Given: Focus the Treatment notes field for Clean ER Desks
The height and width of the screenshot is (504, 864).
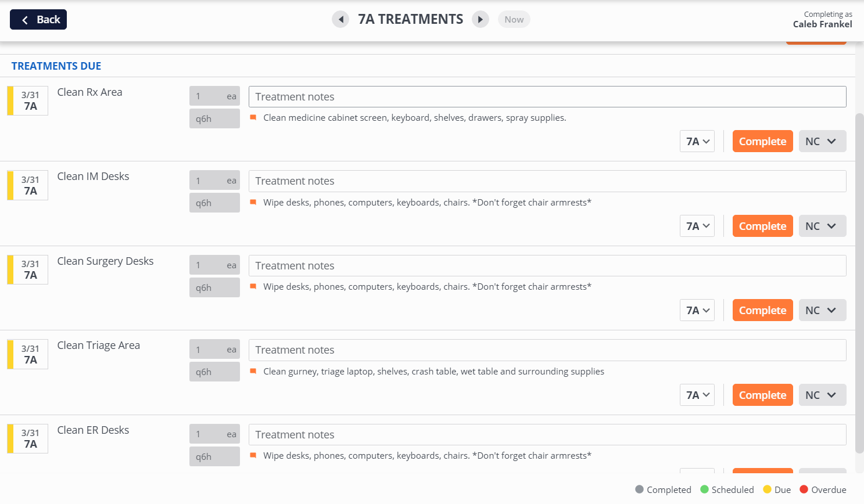Looking at the screenshot, I should (547, 435).
